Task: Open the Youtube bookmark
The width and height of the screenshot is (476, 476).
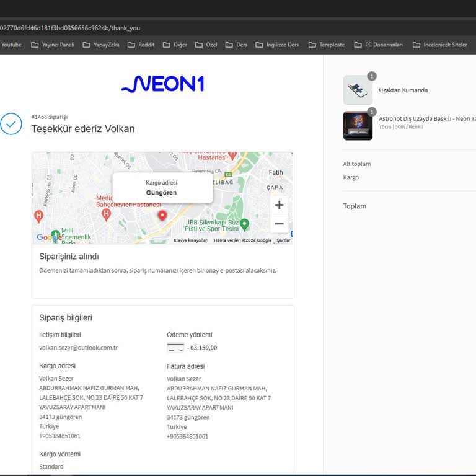Action: [x=11, y=45]
